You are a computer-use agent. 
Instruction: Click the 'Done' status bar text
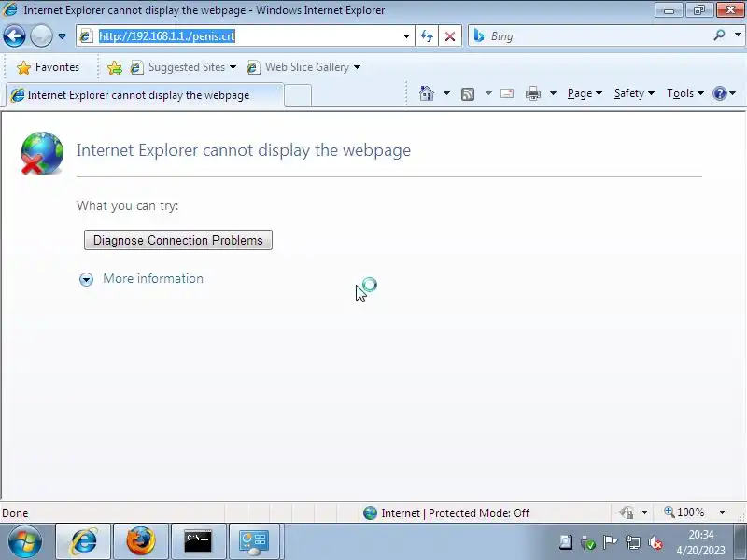point(15,513)
